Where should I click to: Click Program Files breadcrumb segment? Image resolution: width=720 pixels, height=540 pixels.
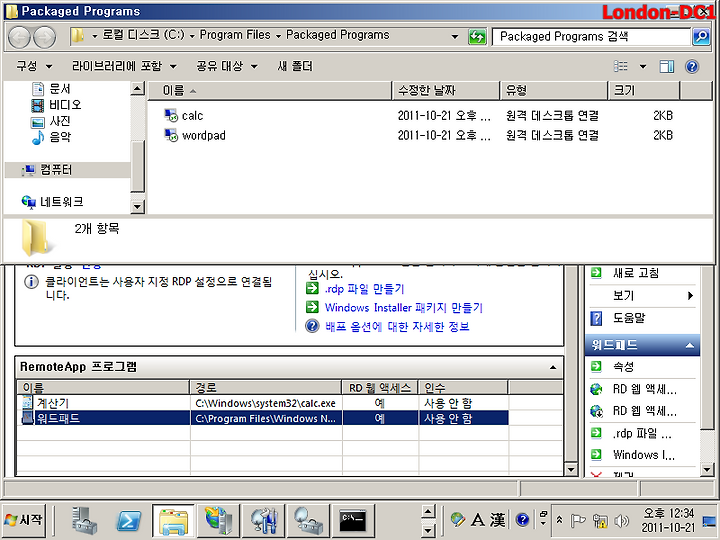[x=235, y=35]
